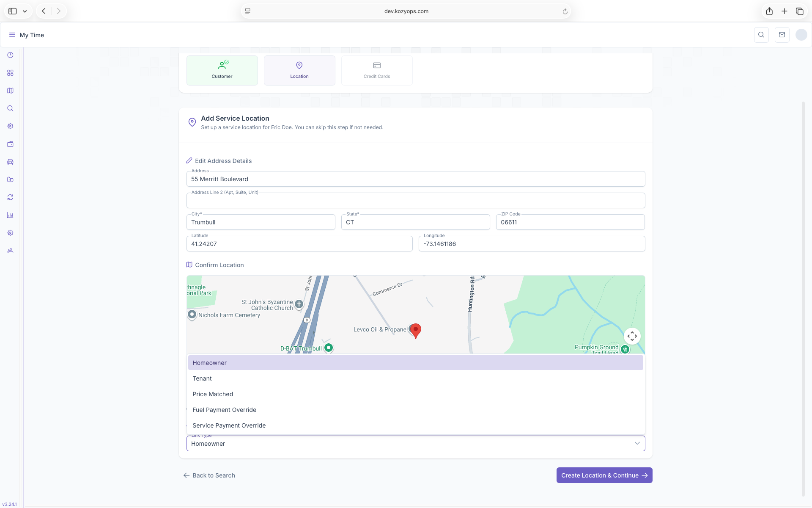This screenshot has width=812, height=508.
Task: Click the red map pin marker
Action: click(416, 330)
